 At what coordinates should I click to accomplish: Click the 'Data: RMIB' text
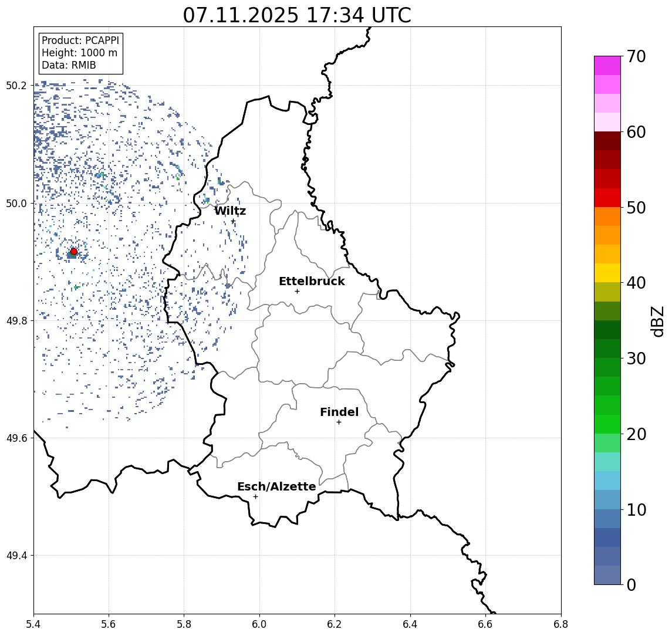pyautogui.click(x=69, y=65)
